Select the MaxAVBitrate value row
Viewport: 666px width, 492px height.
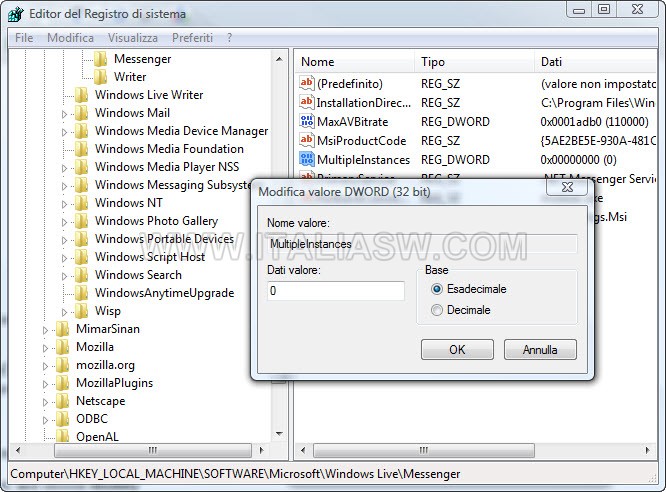pos(476,122)
